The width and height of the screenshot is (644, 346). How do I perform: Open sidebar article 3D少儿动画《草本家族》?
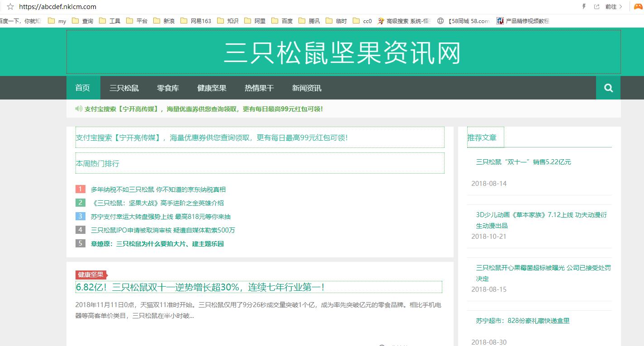tap(541, 220)
